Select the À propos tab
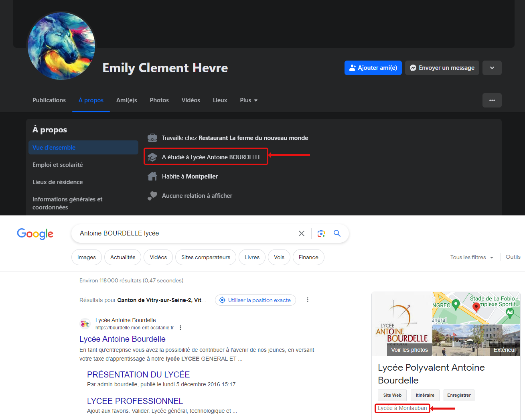This screenshot has height=420, width=525. (x=91, y=100)
